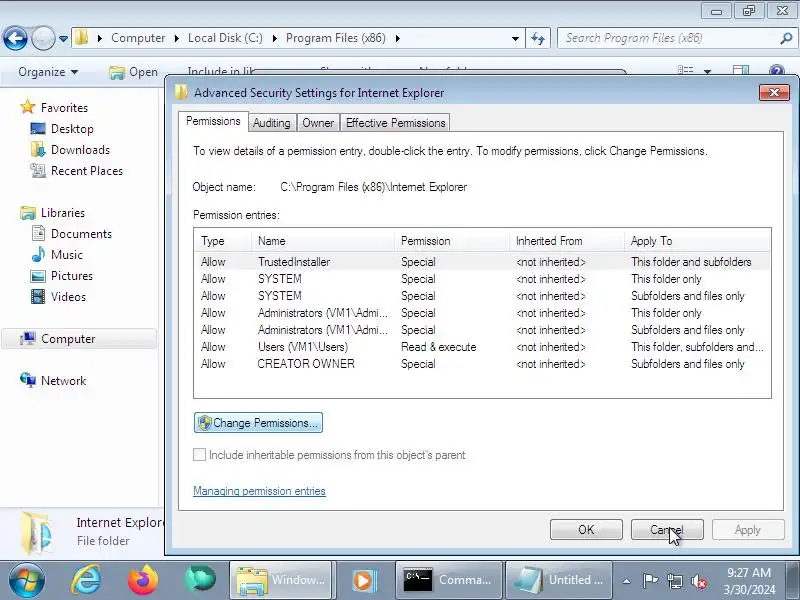Click the Explorer help icon
Screen dimensions: 800x600
[777, 70]
